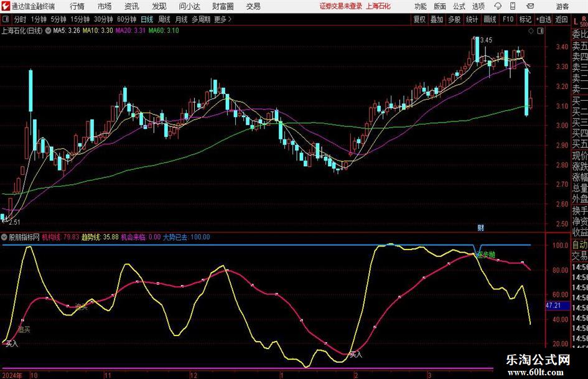This screenshot has height=379, width=588.
Task: Switch to 60分钟 chart period
Action: point(127,19)
